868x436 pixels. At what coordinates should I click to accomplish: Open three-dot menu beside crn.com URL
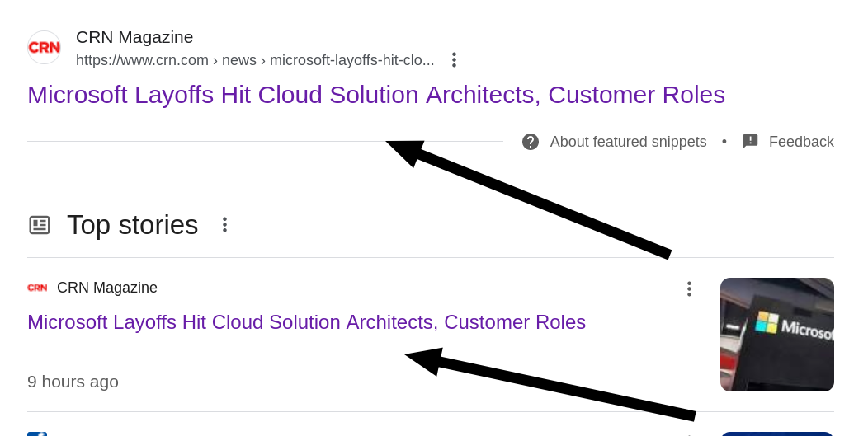click(454, 60)
